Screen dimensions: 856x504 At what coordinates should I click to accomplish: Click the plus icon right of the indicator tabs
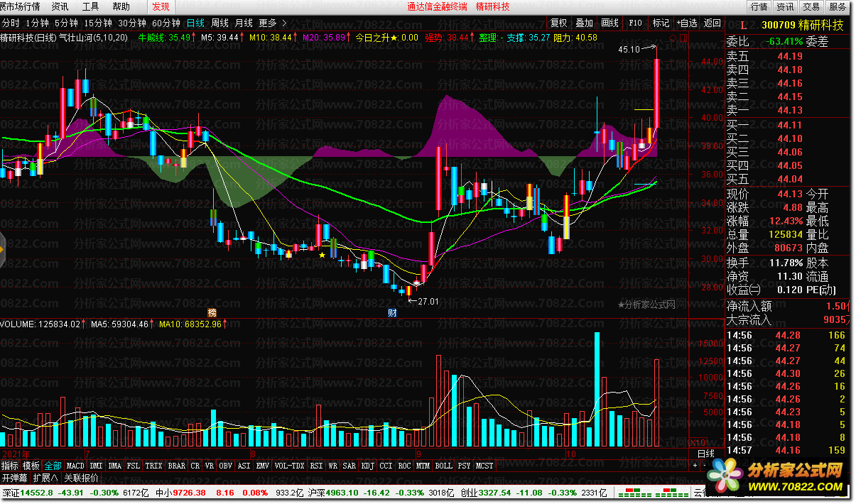tap(695, 466)
